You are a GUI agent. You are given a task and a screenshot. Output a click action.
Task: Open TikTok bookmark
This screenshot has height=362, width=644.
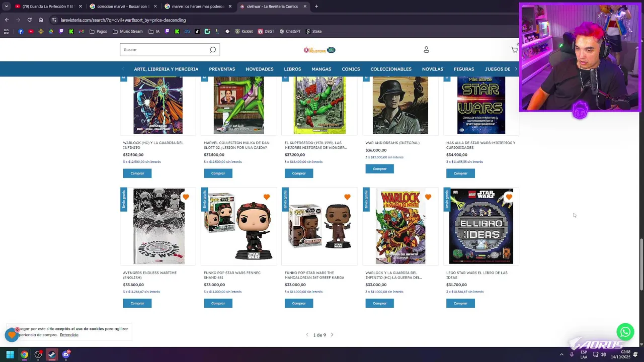click(x=197, y=31)
